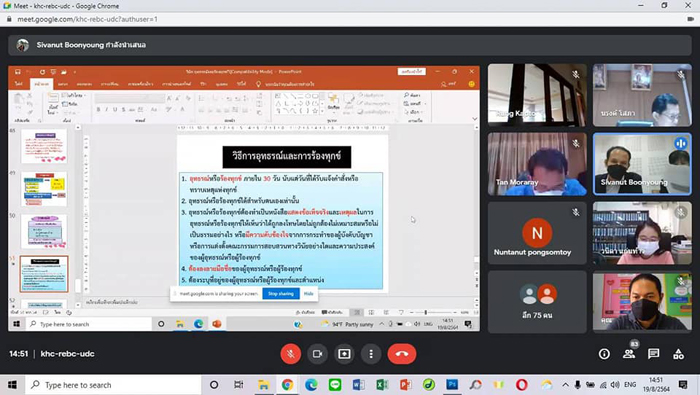Open the ENG language indicator in the tray
The width and height of the screenshot is (700, 395).
(x=630, y=385)
